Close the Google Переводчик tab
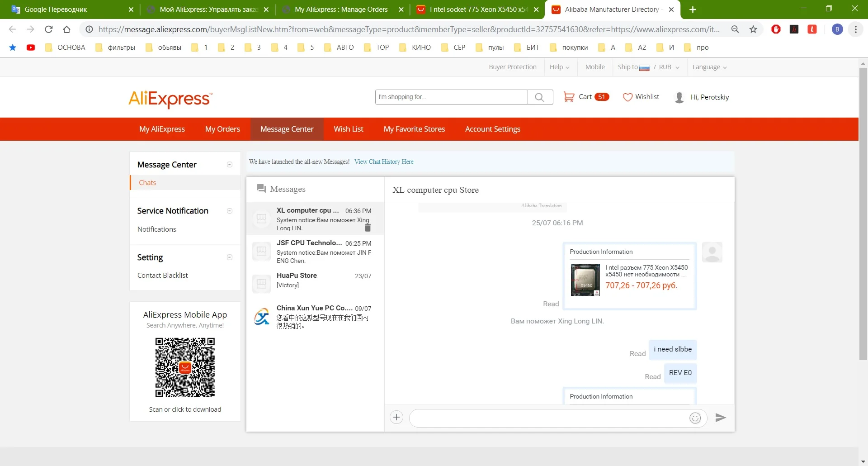Viewport: 868px width, 466px height. point(131,10)
